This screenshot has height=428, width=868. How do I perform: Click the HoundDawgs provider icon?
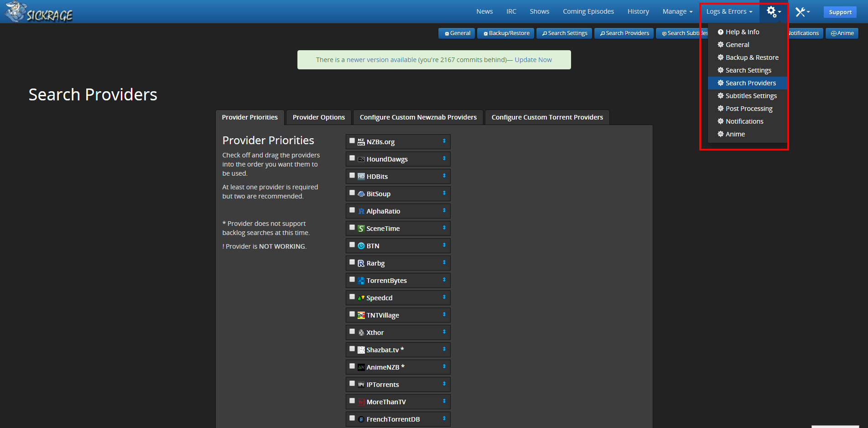[361, 159]
